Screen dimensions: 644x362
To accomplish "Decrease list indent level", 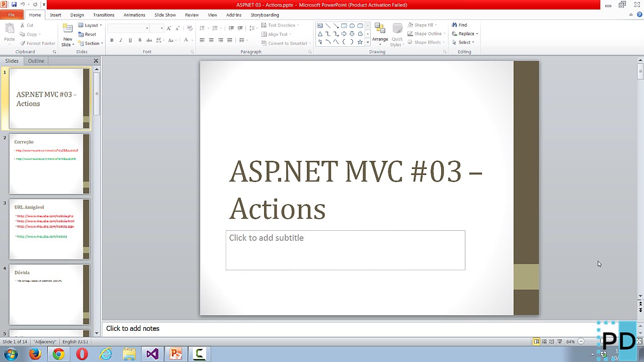I will tap(231, 28).
